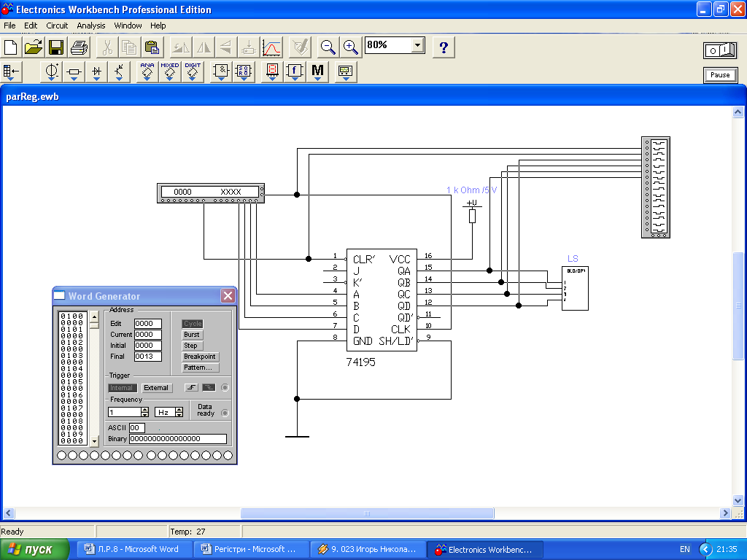Viewport: 747px width, 560px height.
Task: Open the Diodes parts bin
Action: coord(97,72)
